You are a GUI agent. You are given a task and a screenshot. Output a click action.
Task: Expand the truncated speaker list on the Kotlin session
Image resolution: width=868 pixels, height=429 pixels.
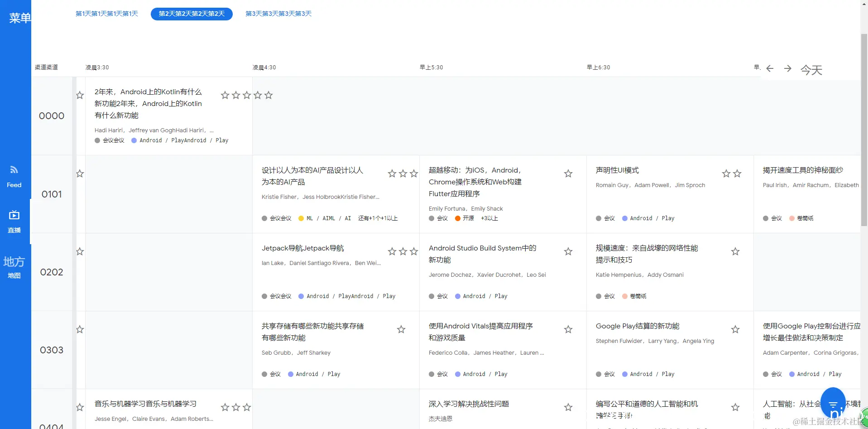[212, 130]
